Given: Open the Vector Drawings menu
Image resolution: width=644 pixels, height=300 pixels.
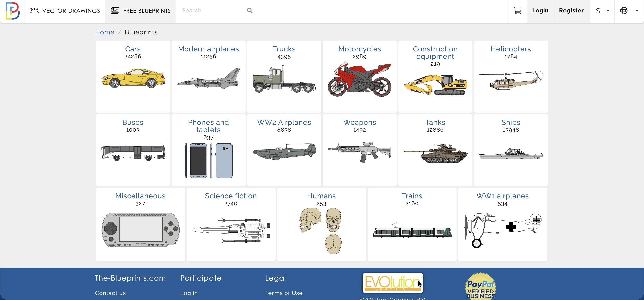Looking at the screenshot, I should (71, 11).
